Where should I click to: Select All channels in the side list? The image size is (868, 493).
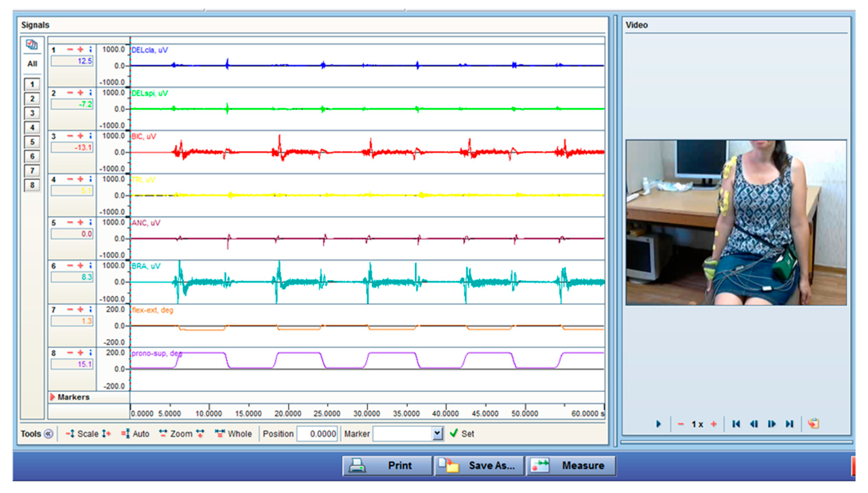pyautogui.click(x=32, y=64)
